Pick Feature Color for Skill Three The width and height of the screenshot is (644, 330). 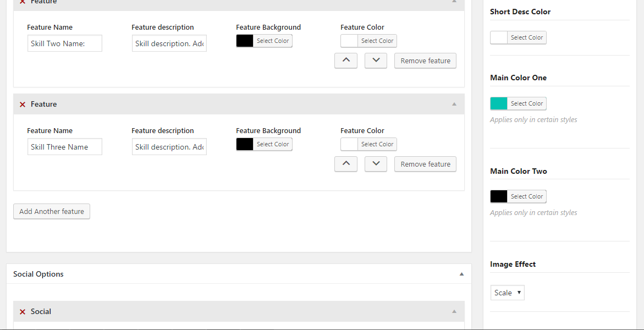(368, 144)
